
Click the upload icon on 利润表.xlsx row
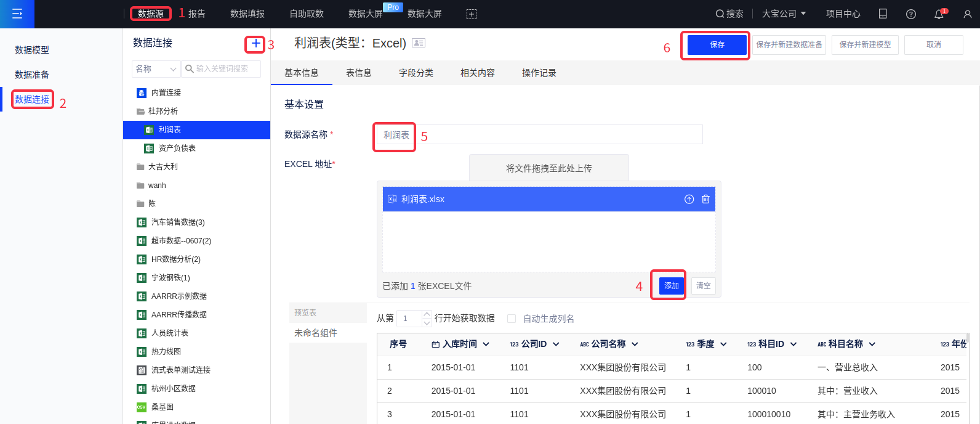point(689,199)
